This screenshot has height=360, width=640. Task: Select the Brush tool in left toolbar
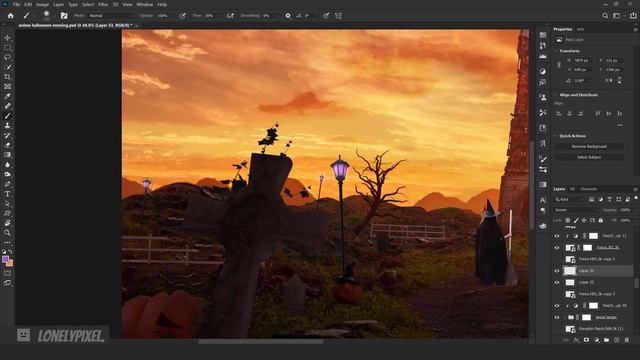click(x=7, y=116)
